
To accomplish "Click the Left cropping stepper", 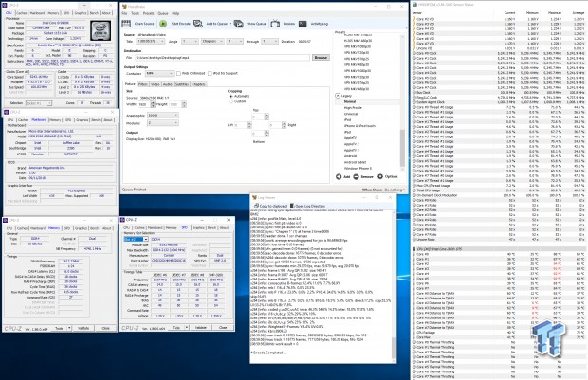I will coord(249,125).
